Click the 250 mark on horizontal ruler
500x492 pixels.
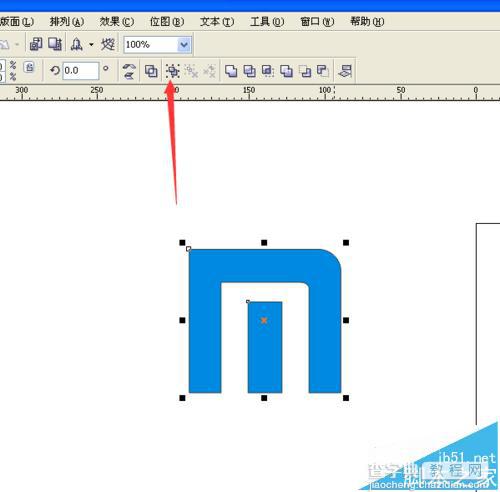[97, 90]
